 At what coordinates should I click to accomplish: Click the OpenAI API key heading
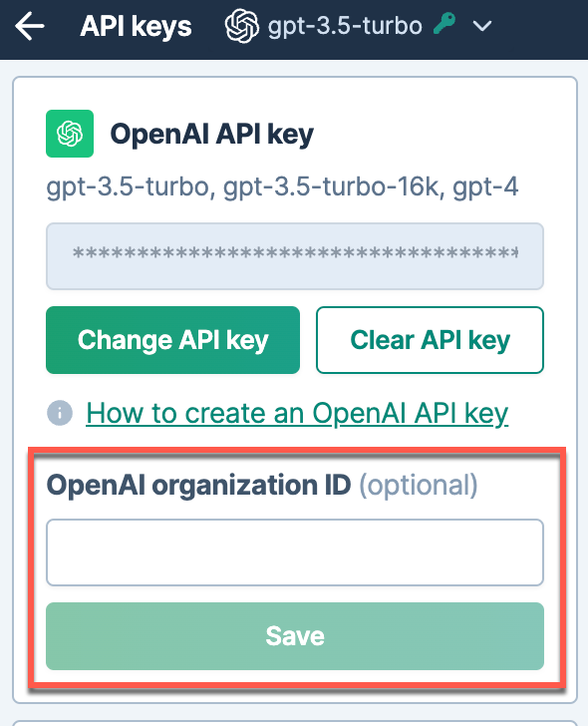pyautogui.click(x=212, y=135)
